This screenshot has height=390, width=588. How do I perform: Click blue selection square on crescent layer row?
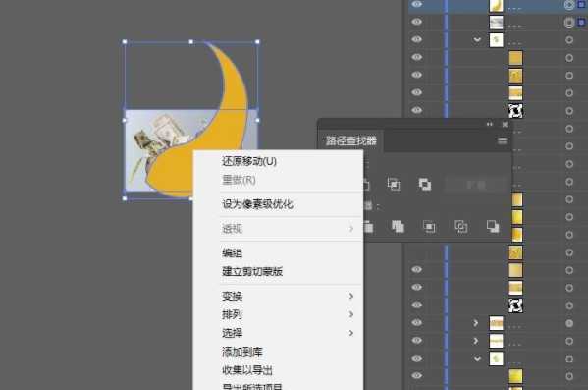tap(582, 5)
